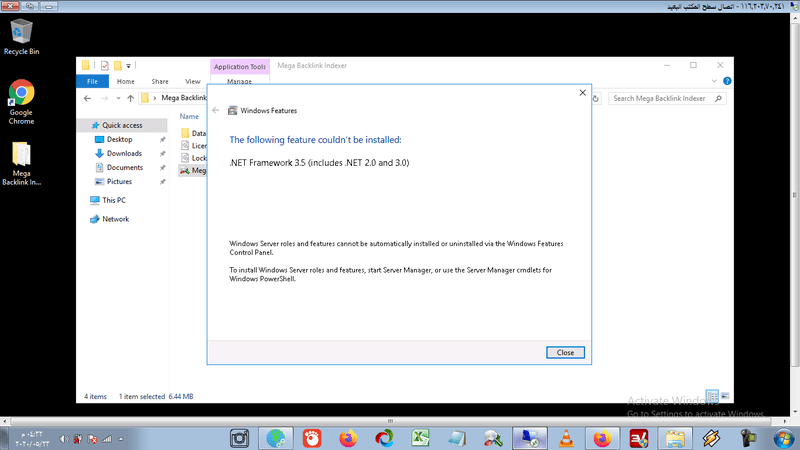
Task: Sort by the Name column header
Action: [189, 116]
